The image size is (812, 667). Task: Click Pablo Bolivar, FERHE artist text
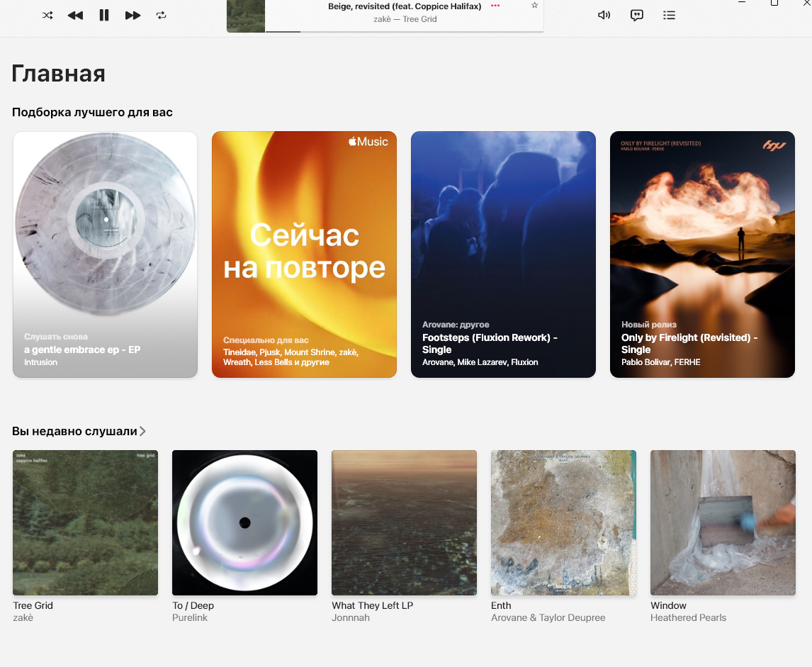[661, 362]
